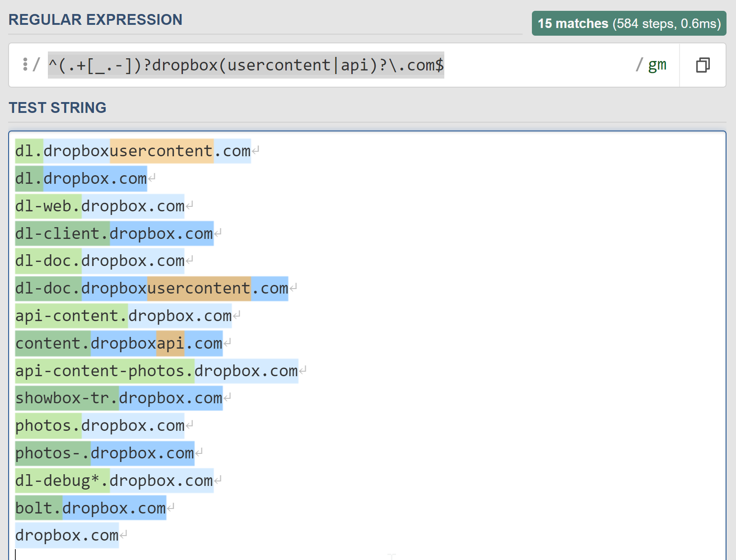Click the line 'dl-debug*.dropbox.com'
The width and height of the screenshot is (736, 560).
[x=114, y=481]
